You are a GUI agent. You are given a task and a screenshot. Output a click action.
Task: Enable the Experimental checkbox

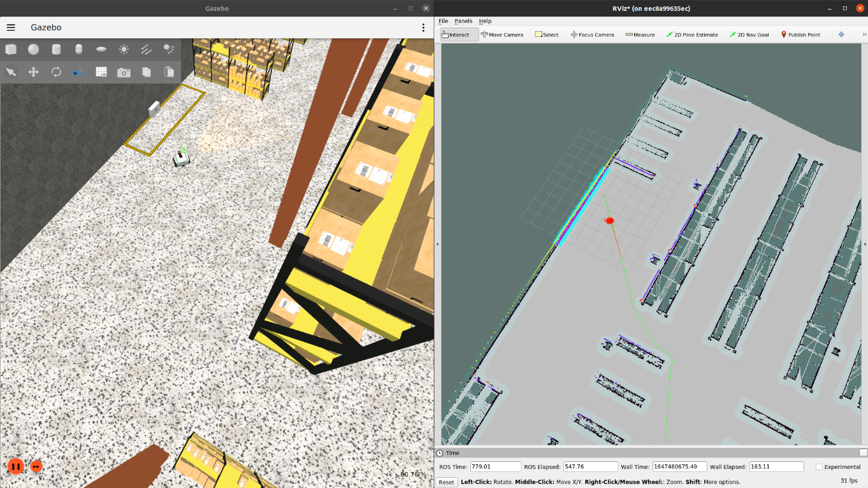[819, 467]
